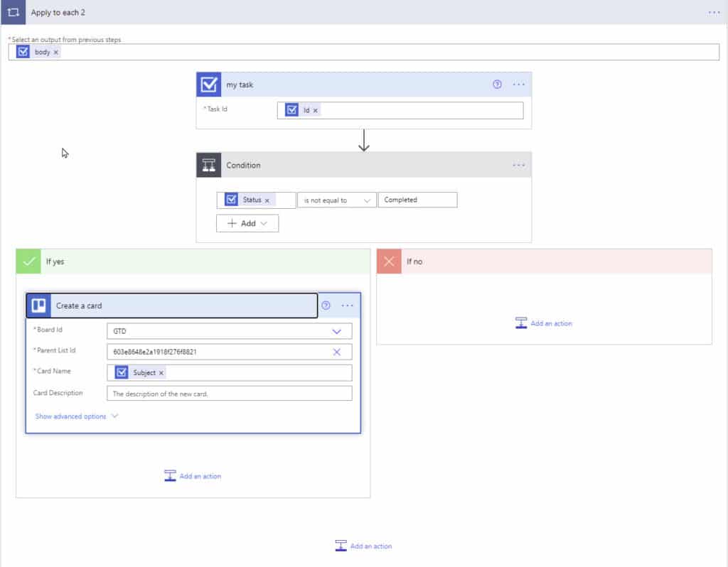Open the Apply to each 2 ellipsis menu

[x=714, y=13]
